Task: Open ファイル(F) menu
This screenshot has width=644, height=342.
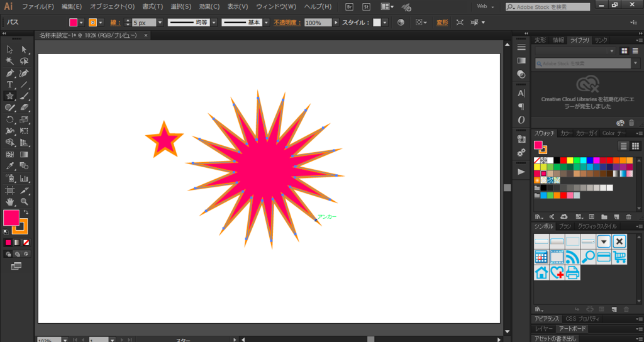Action: coord(38,6)
